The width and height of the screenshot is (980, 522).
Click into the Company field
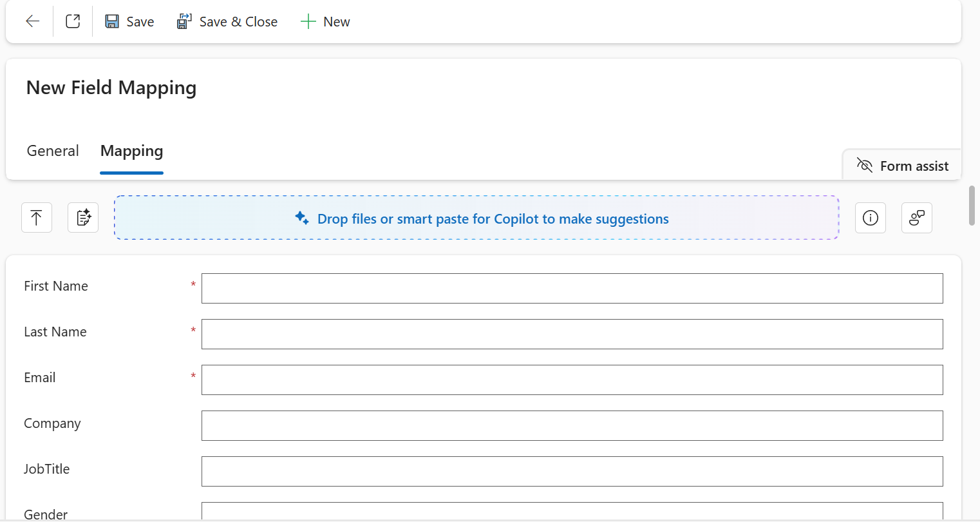pos(572,425)
